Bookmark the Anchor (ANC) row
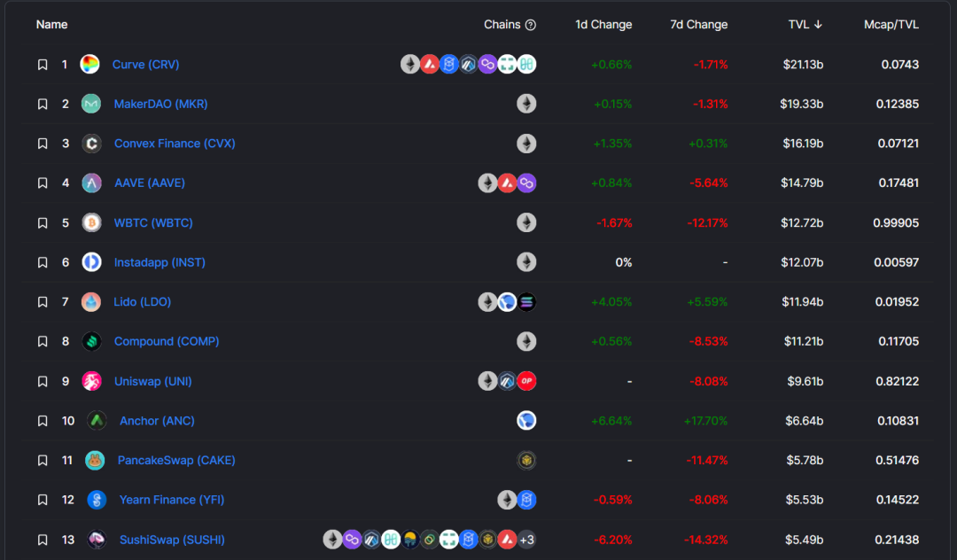Screen dimensions: 957x560 coord(43,421)
